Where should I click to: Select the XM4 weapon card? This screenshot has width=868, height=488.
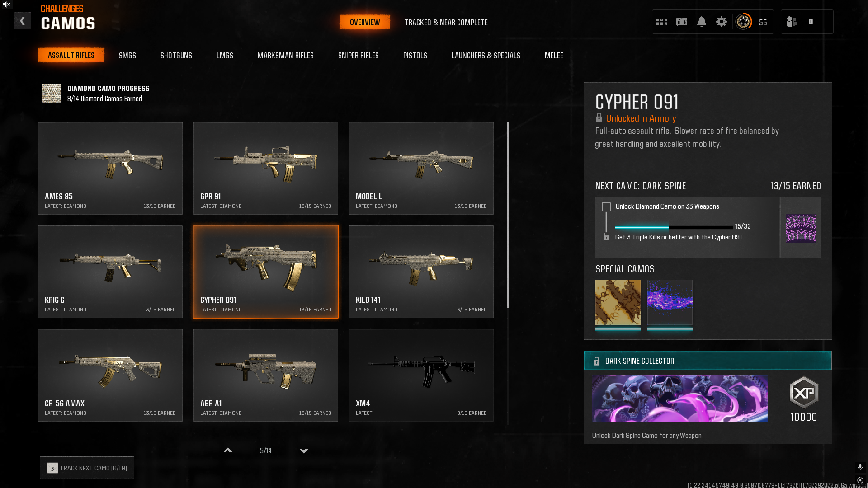click(421, 375)
